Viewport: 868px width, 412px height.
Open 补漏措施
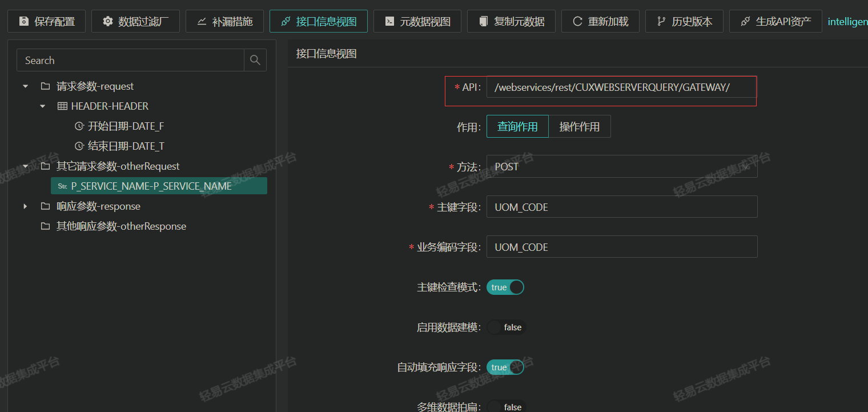[x=224, y=21]
